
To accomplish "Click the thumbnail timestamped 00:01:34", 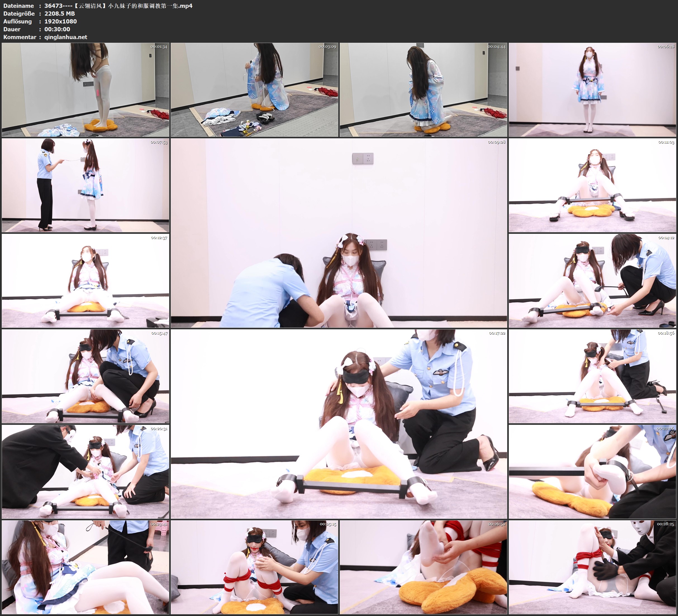I will click(x=85, y=90).
